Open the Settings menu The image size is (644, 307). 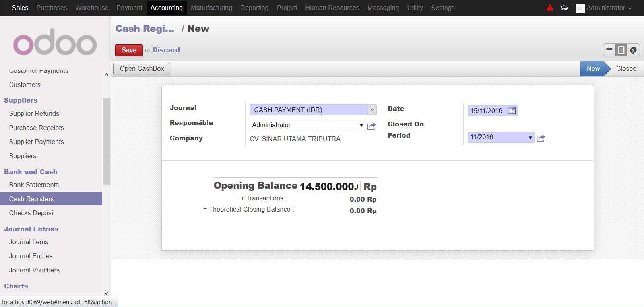point(443,8)
